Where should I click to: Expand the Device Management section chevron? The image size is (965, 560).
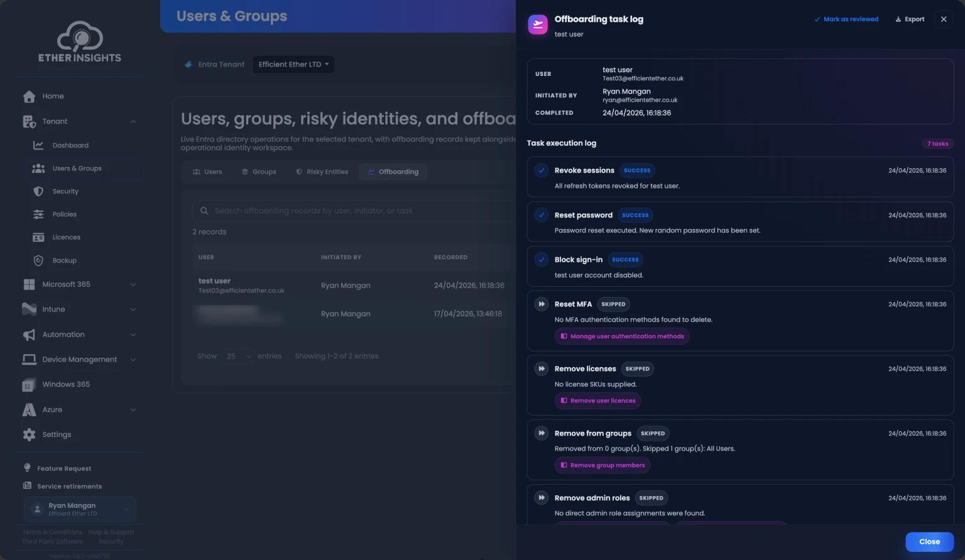coord(133,360)
